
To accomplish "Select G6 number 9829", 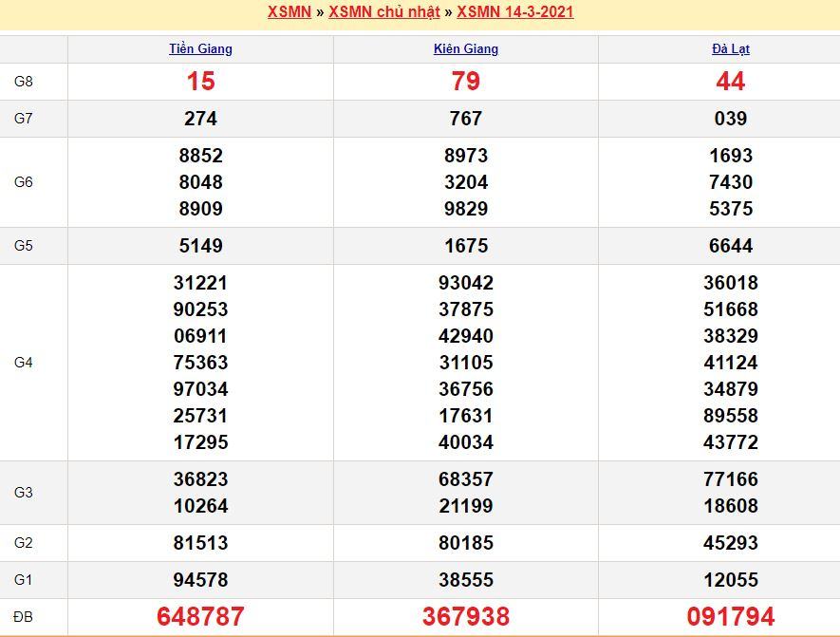I will tap(466, 209).
